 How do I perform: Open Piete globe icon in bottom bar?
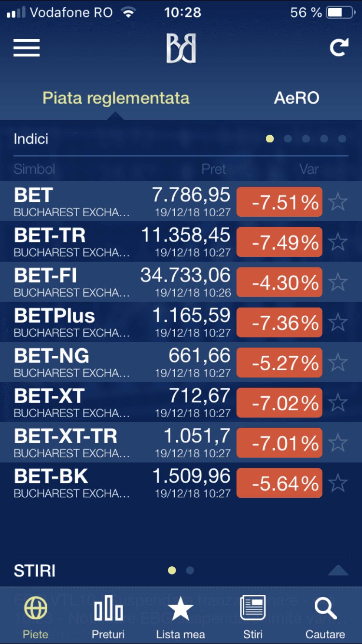tap(36, 608)
